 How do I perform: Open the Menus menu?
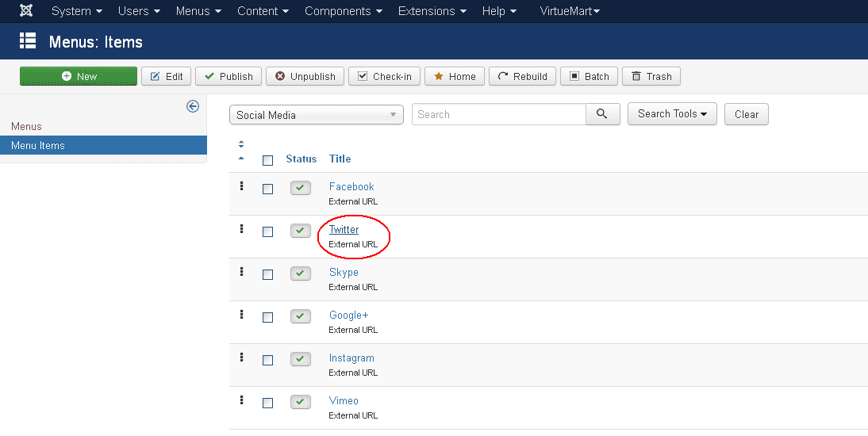[198, 11]
